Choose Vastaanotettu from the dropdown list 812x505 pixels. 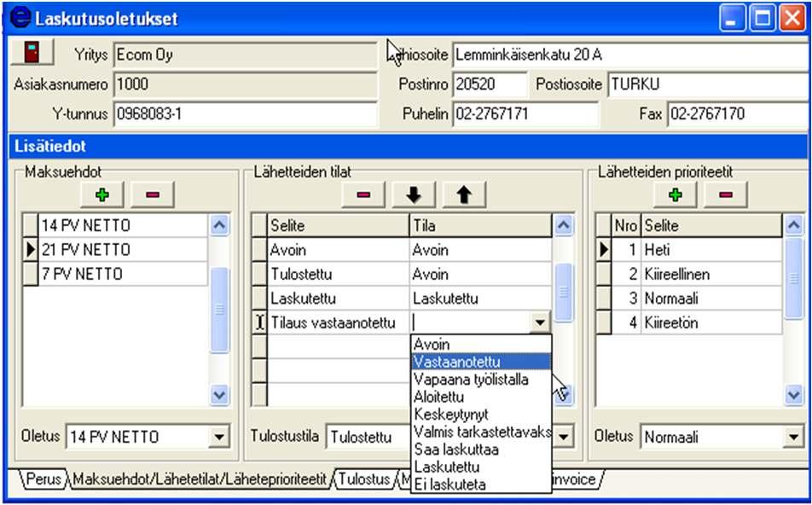(481, 362)
